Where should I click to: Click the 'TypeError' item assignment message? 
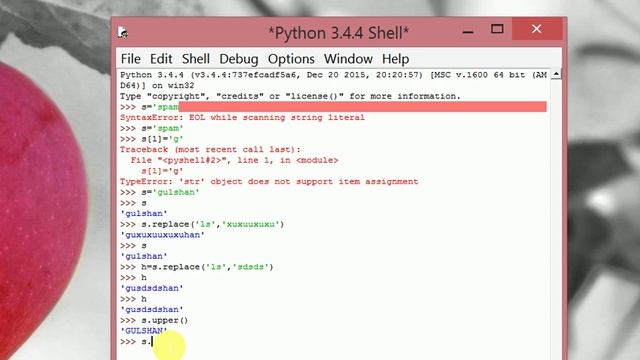tap(269, 182)
